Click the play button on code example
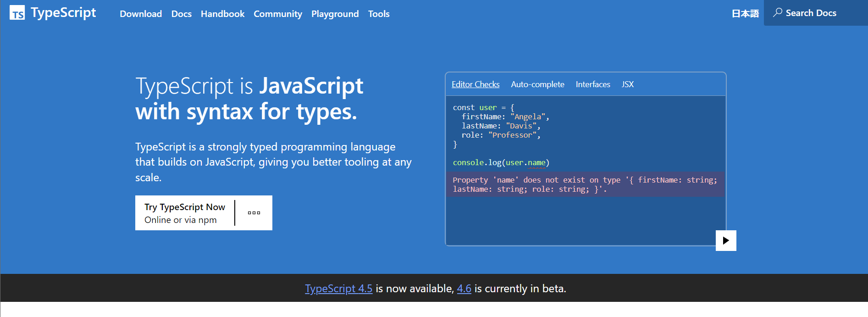The width and height of the screenshot is (868, 317). click(726, 240)
